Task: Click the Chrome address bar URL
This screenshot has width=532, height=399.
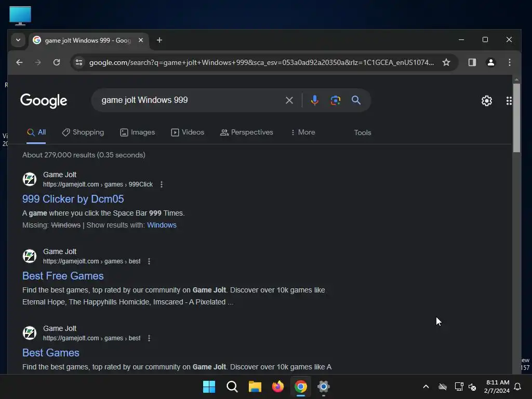Action: click(x=261, y=62)
